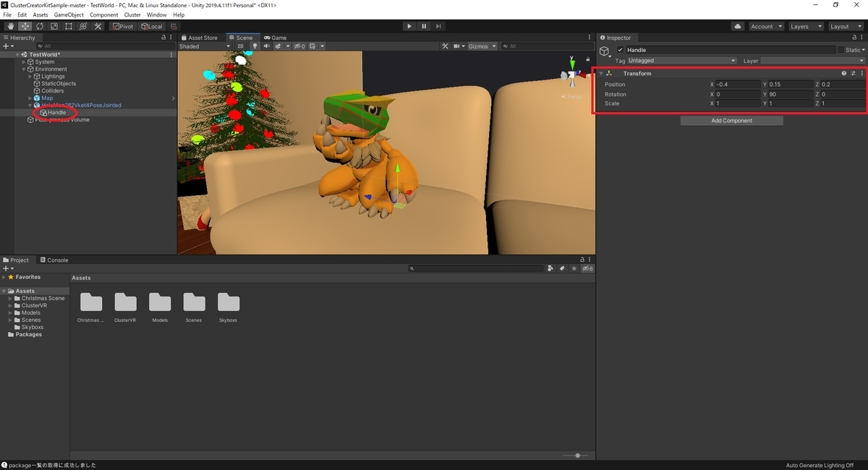
Task: Click the Step frame button
Action: click(x=438, y=26)
